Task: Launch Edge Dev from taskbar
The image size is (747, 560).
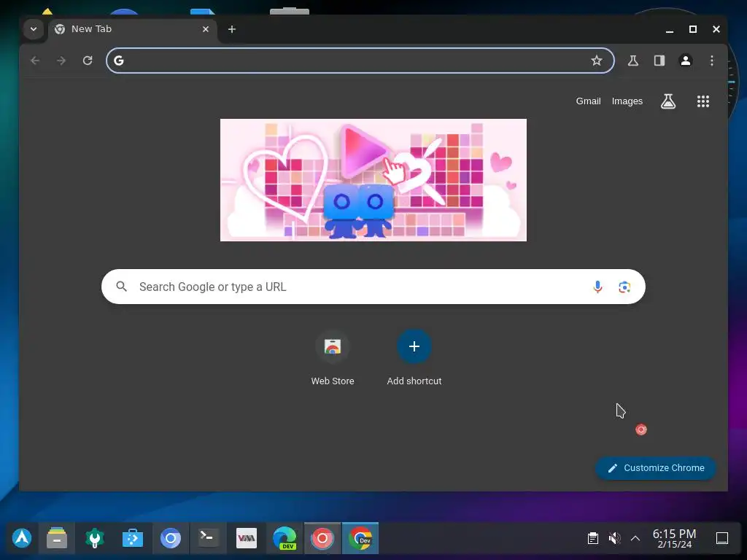Action: 285,538
